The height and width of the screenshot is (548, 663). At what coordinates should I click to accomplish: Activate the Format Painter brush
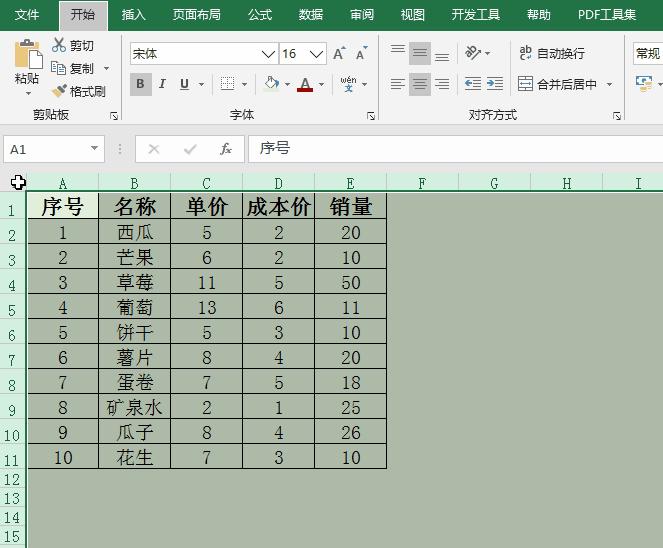[59, 90]
